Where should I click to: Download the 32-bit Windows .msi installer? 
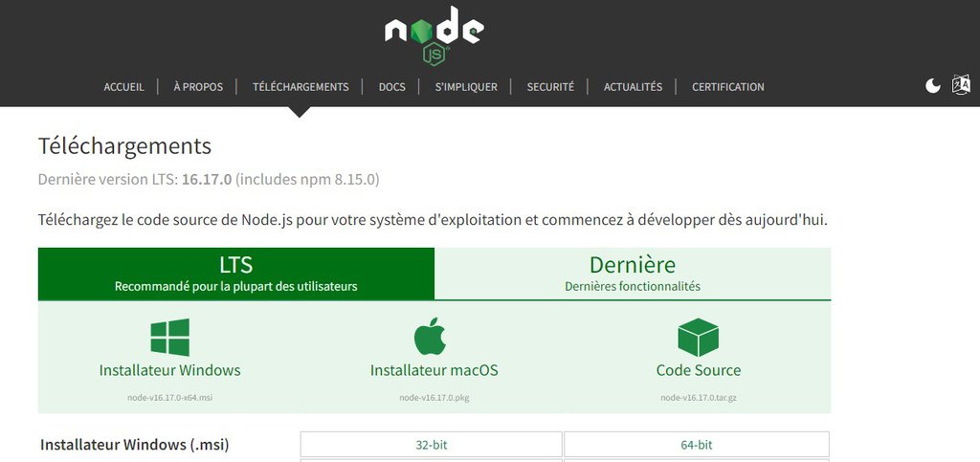[432, 445]
